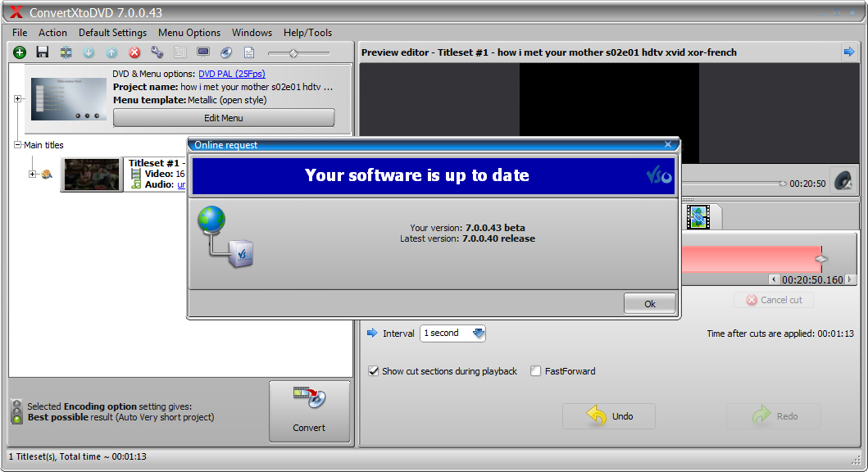
Task: Open the DVD PAL (25Fps) link
Action: [x=232, y=74]
